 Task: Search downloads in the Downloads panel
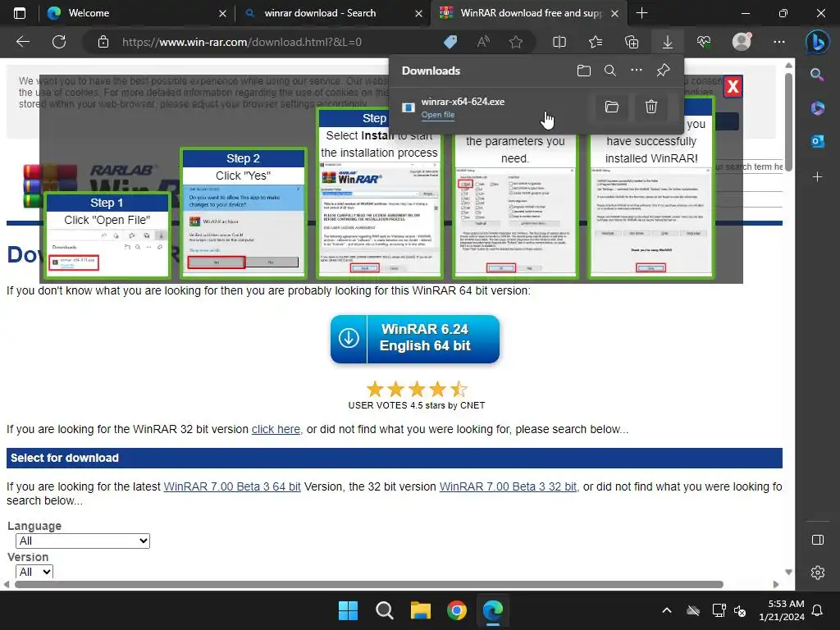pos(609,71)
